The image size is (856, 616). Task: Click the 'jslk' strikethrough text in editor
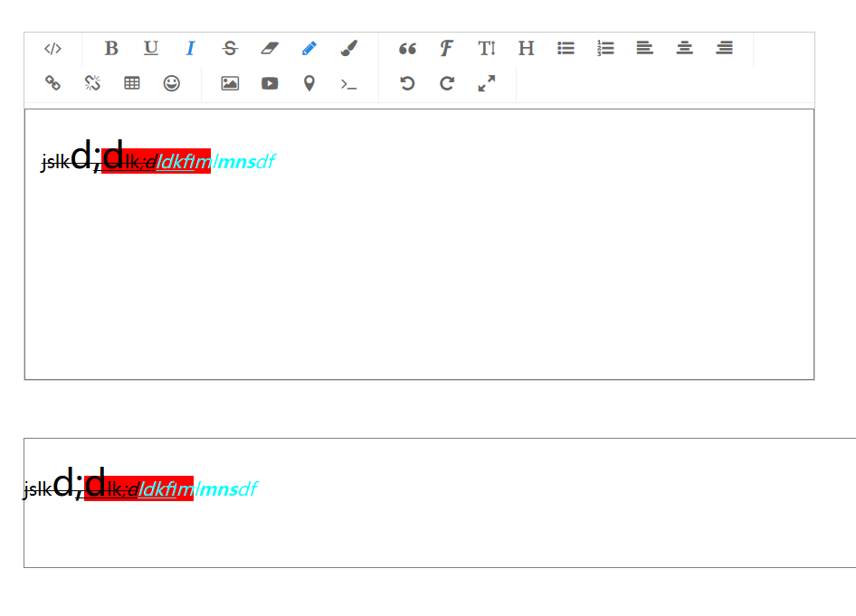tap(56, 162)
